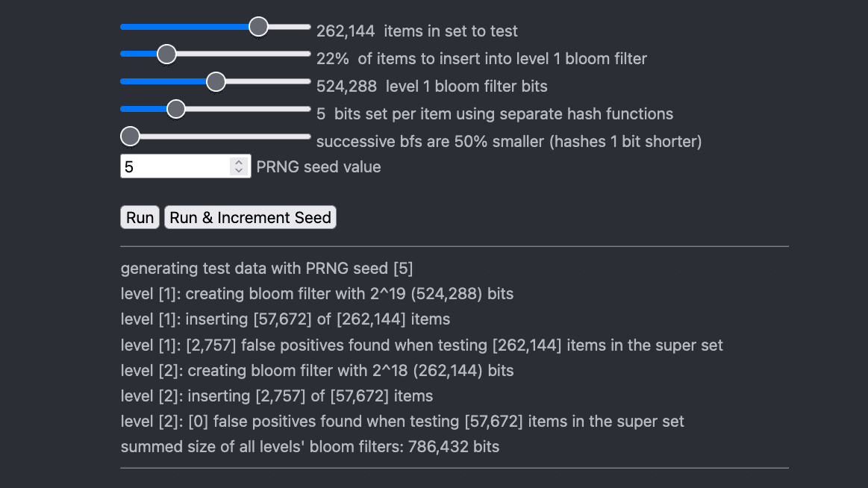
Task: Click the unfilled track end of the successive bfs slider
Action: pos(299,137)
